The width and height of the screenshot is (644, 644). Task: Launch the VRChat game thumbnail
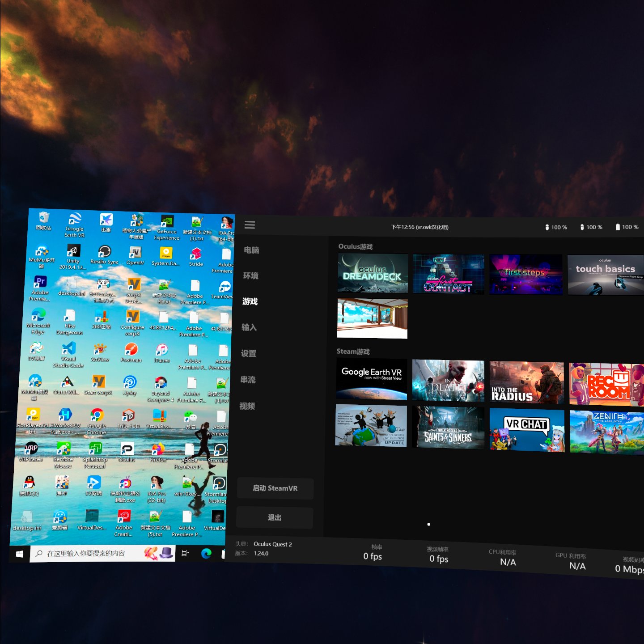[x=527, y=429]
